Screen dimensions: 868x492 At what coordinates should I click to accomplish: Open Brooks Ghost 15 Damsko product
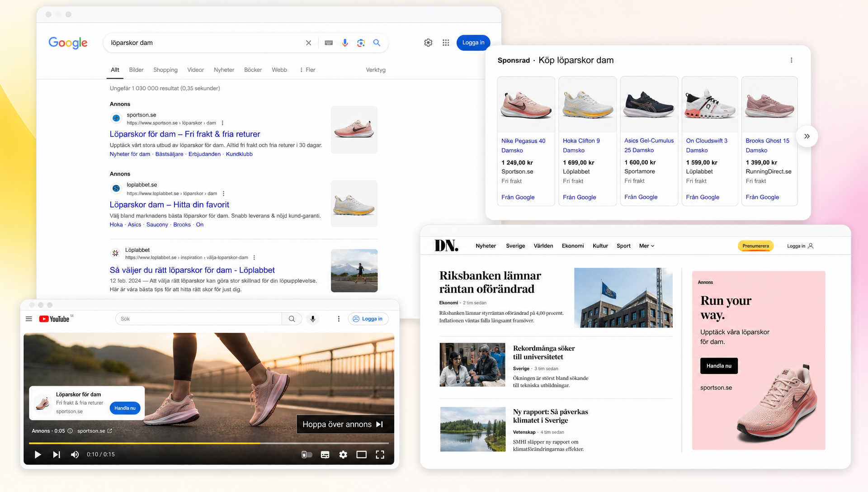coord(769,141)
